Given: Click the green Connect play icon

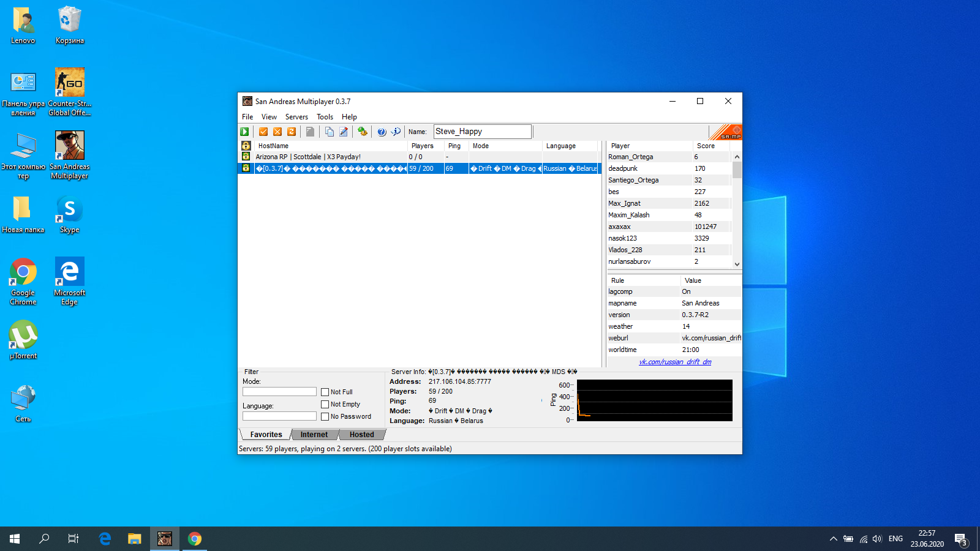Looking at the screenshot, I should (x=244, y=132).
